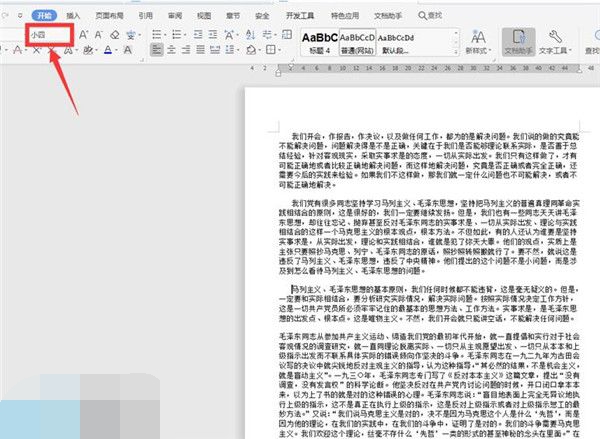Increase font size with the A+ icon
600x439 pixels.
tap(85, 33)
